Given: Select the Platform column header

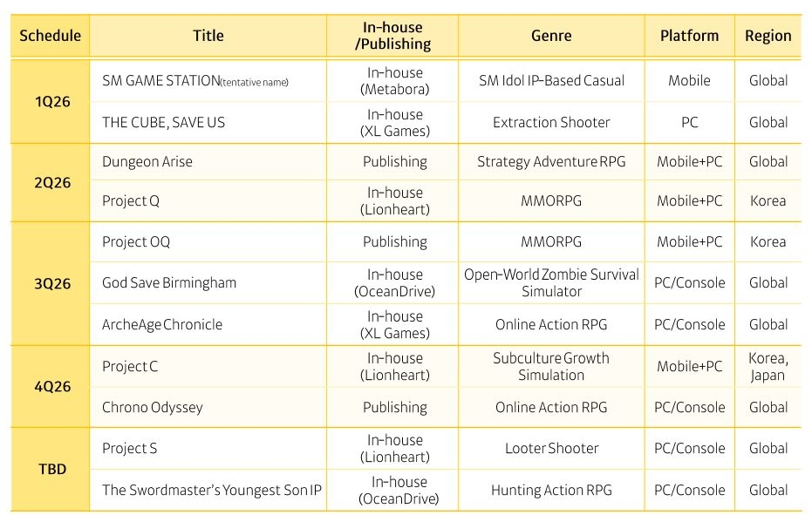Looking at the screenshot, I should pyautogui.click(x=689, y=36).
